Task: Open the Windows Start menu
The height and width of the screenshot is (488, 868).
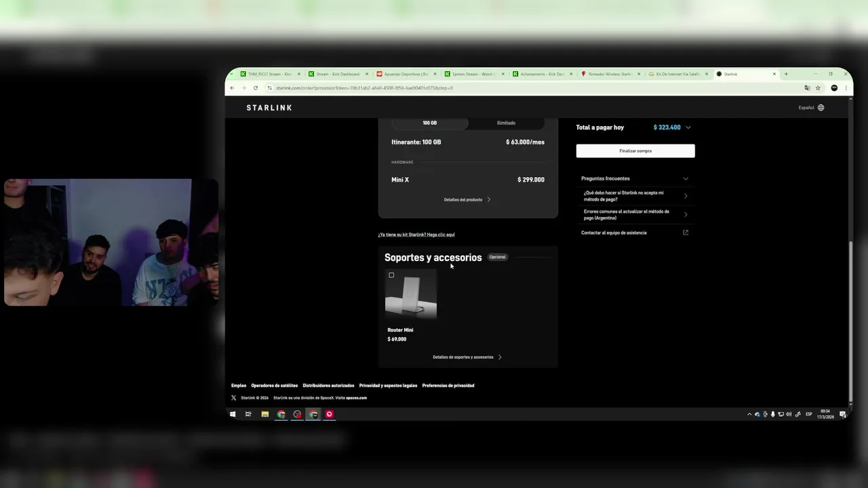Action: [x=233, y=414]
